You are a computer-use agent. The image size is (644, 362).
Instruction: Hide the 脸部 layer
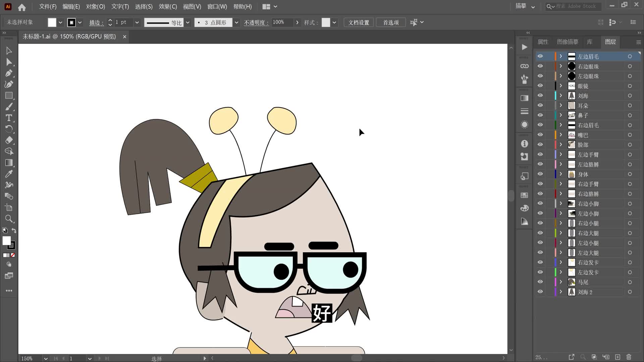(540, 145)
